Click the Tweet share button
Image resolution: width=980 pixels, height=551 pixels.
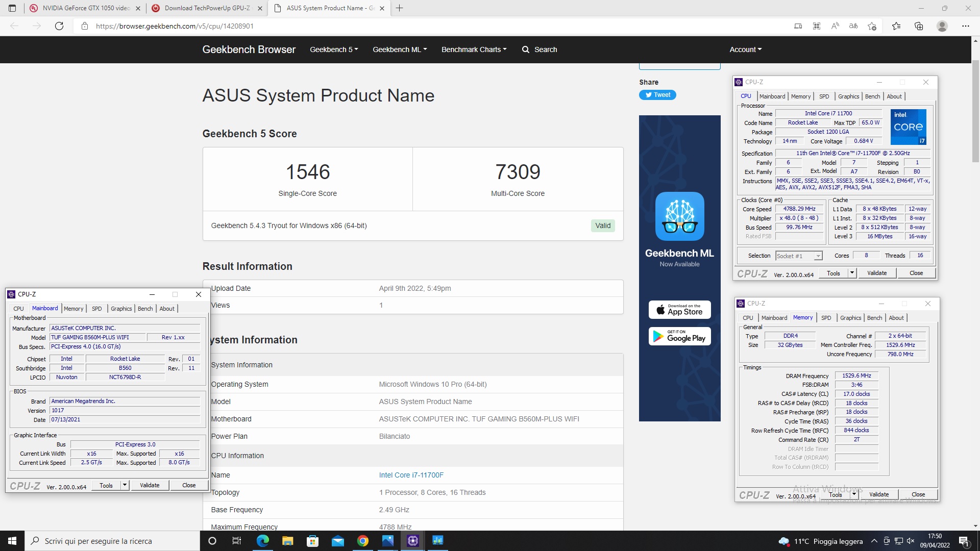coord(657,95)
